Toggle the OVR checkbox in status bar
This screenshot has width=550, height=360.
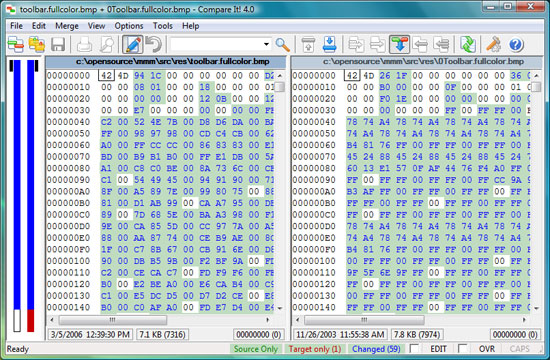click(x=462, y=348)
